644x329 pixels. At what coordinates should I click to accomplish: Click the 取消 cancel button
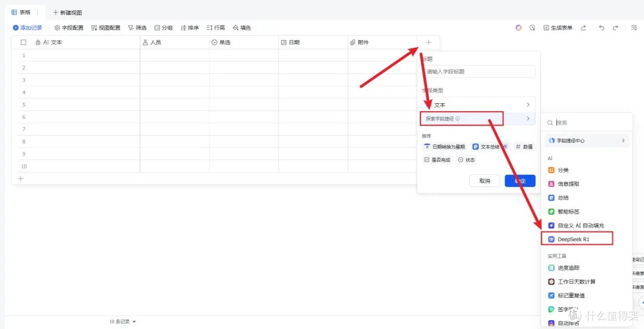[485, 181]
